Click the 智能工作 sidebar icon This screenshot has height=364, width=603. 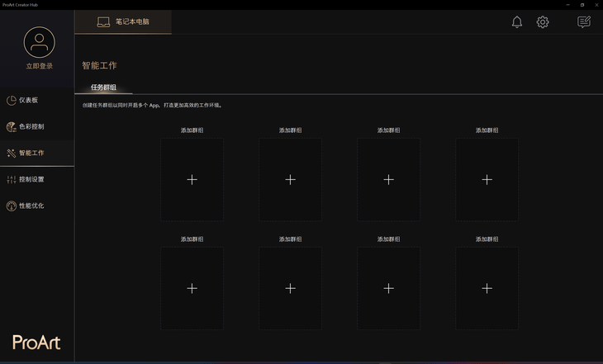(x=12, y=154)
